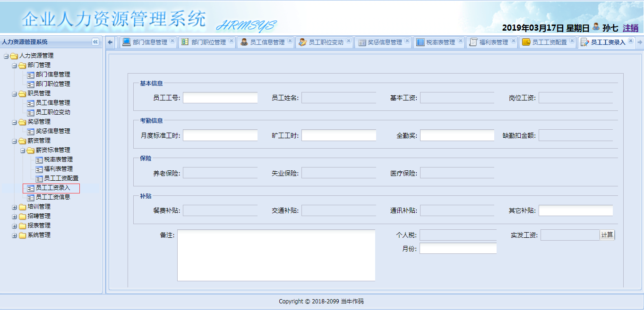Expand the 报表管理 tree node
The height and width of the screenshot is (310, 644).
point(14,226)
